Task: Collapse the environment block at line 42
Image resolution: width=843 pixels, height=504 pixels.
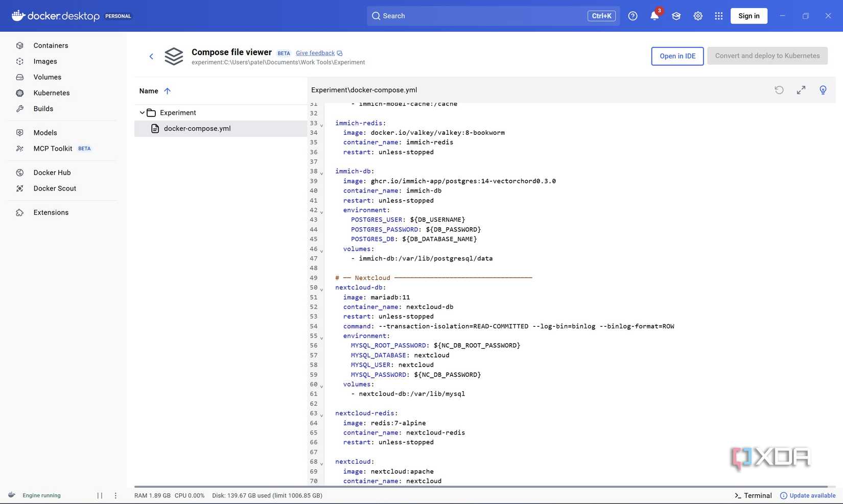Action: click(321, 211)
